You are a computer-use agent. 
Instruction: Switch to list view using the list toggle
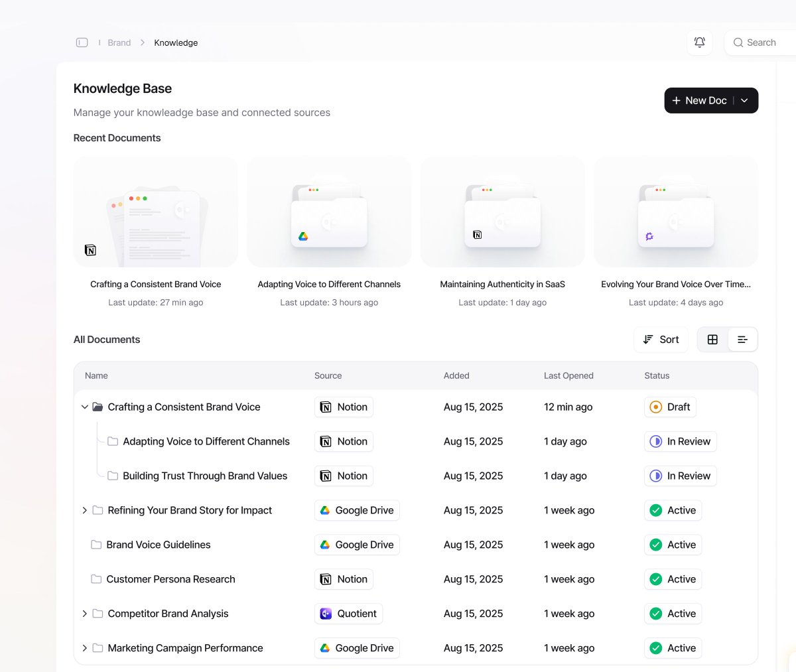point(743,339)
